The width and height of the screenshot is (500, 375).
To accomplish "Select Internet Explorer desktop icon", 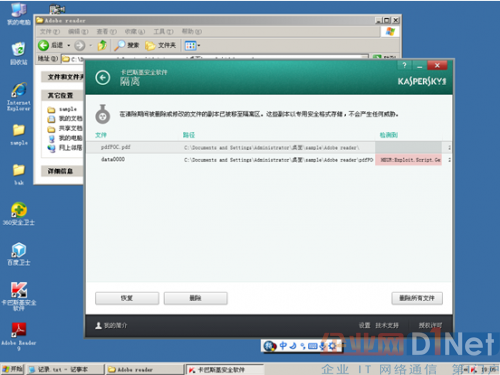I will click(19, 96).
